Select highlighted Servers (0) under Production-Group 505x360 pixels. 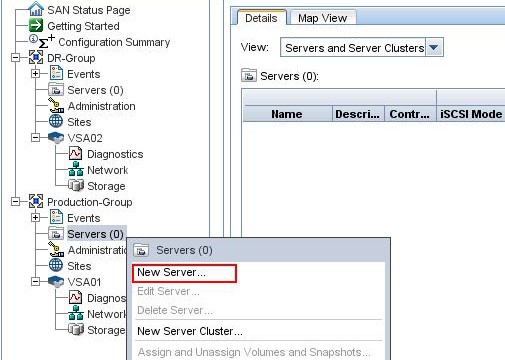pyautogui.click(x=96, y=234)
